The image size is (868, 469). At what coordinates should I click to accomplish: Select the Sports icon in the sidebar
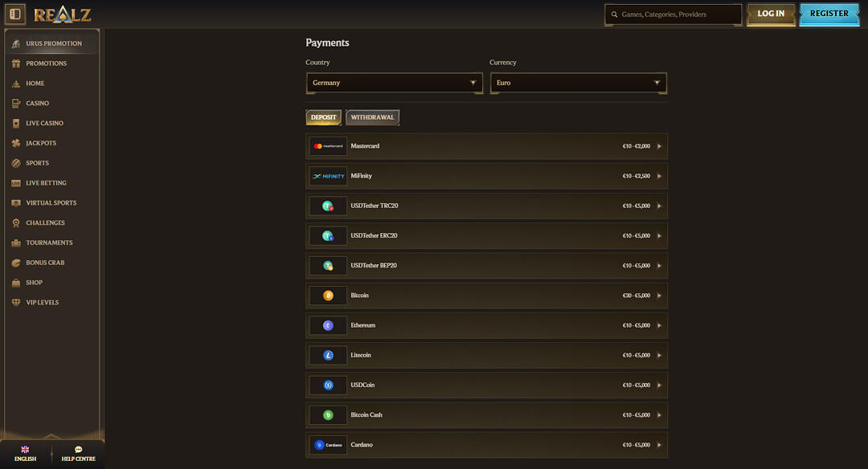pyautogui.click(x=16, y=163)
